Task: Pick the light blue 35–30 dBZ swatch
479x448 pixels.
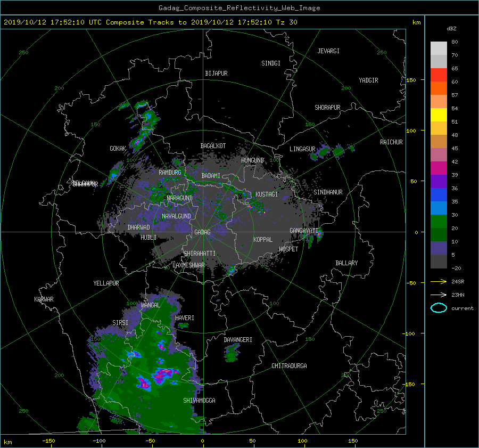Action: pos(439,208)
